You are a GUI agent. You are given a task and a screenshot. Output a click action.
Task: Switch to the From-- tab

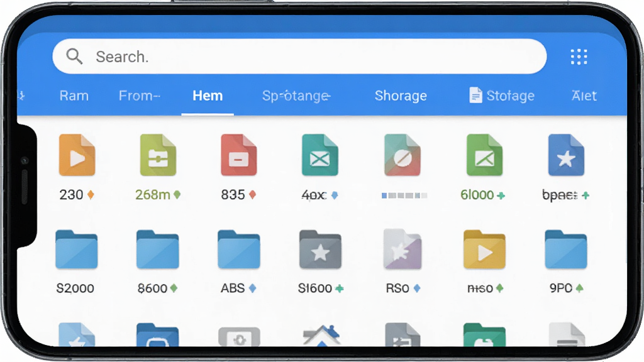coord(140,96)
